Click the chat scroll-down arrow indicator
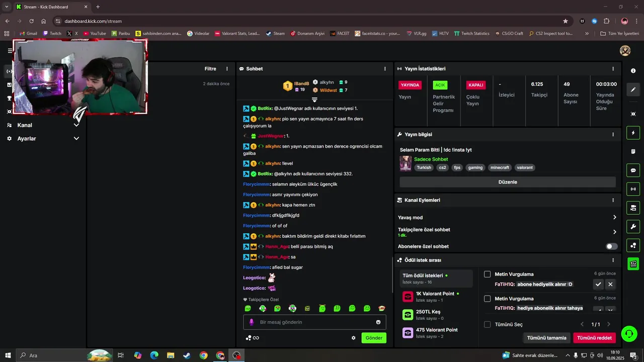 (x=314, y=100)
